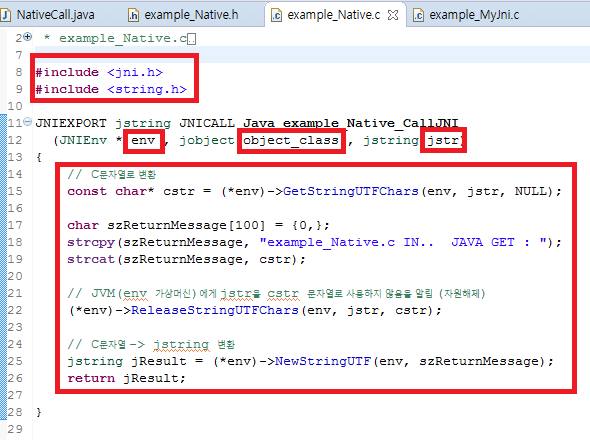This screenshot has width=590, height=440.
Task: Close the example_Native.c editor tab
Action: (x=393, y=15)
